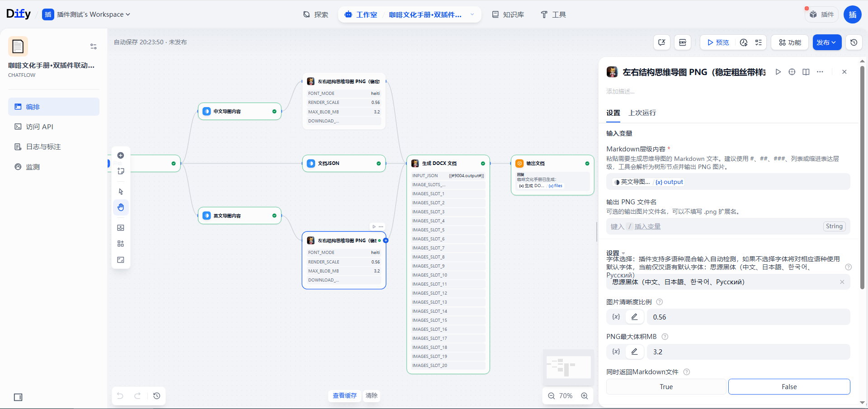Open the help book icon in node panel
The height and width of the screenshot is (409, 868).
click(806, 72)
